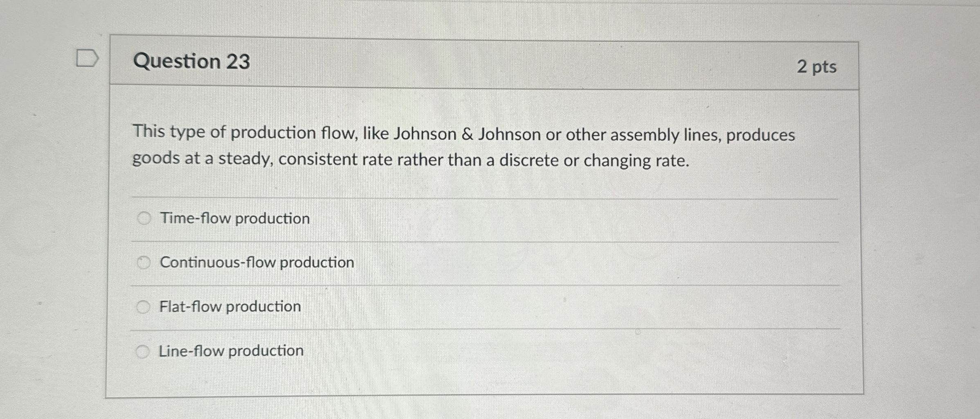Viewport: 980px width, 419px height.
Task: Click the Time-flow production answer label
Action: tap(235, 218)
